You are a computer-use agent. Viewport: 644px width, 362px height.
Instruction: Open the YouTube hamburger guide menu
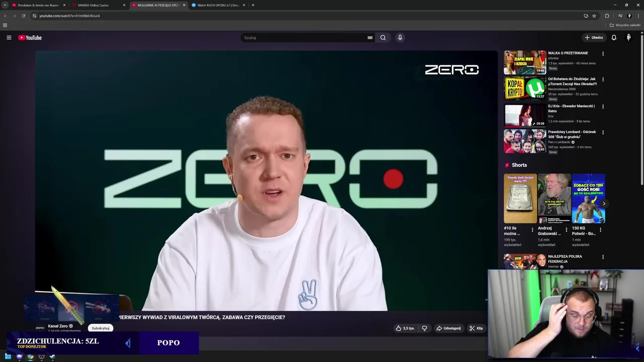pos(9,38)
